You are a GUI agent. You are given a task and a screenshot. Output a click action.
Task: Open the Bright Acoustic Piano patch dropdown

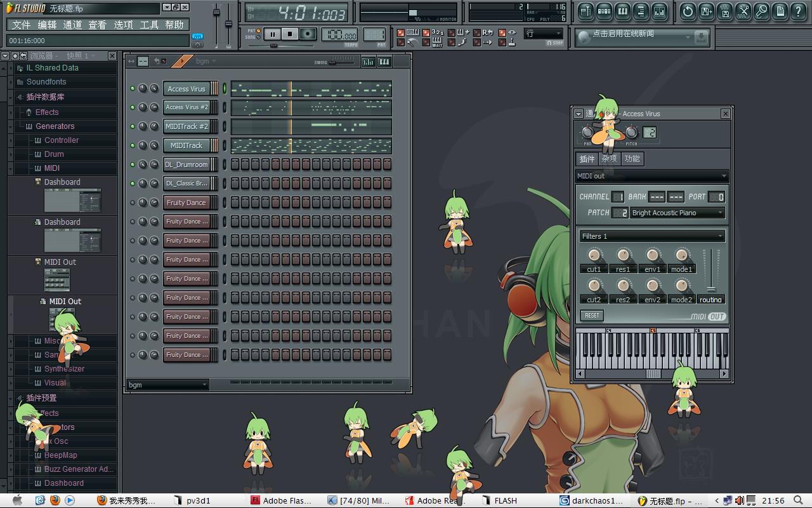point(678,213)
